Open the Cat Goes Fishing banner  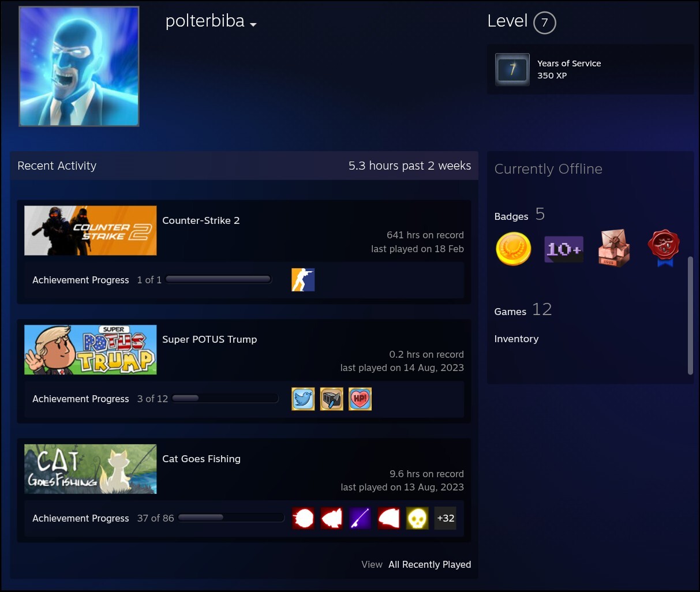click(91, 469)
